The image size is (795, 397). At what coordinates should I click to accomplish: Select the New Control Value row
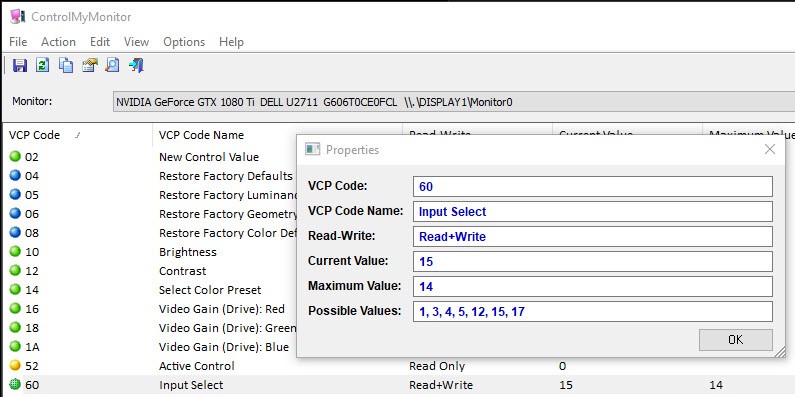209,157
